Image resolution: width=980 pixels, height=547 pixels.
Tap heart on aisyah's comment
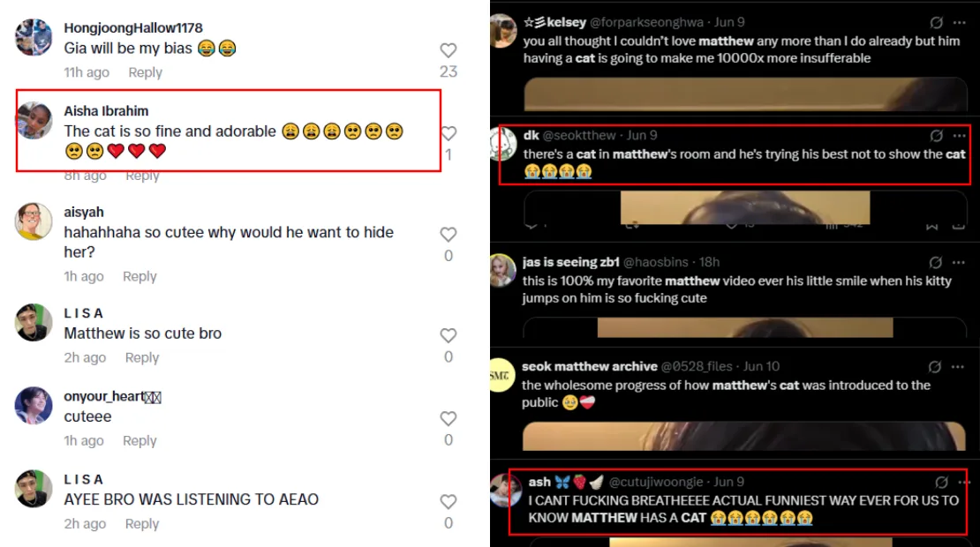point(449,235)
